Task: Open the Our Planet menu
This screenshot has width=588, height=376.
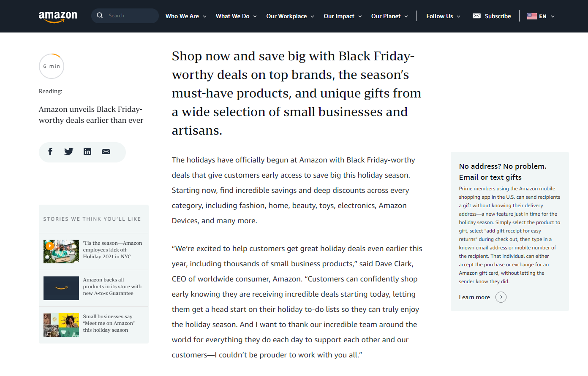Action: (389, 16)
